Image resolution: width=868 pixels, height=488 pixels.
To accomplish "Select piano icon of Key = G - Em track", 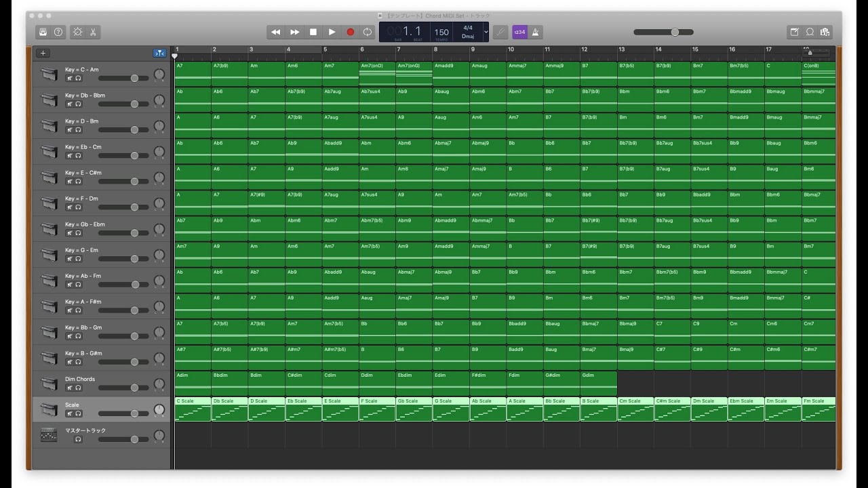I will (49, 254).
